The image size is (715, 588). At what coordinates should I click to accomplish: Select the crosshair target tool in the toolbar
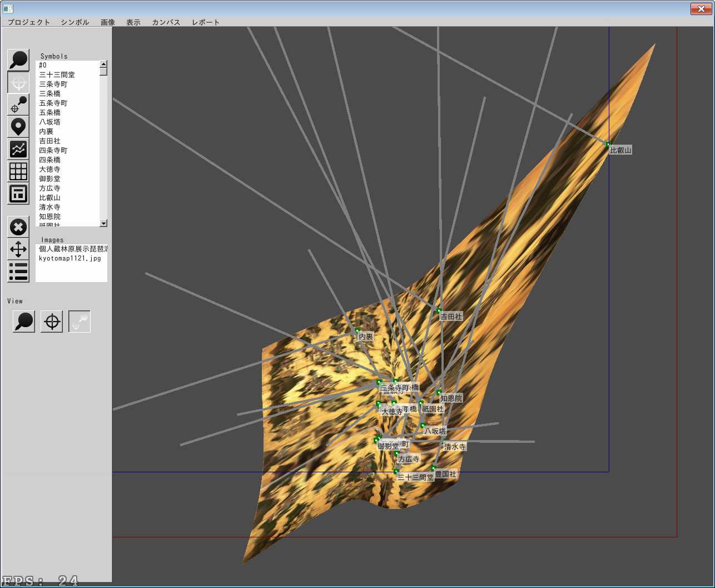[18, 82]
